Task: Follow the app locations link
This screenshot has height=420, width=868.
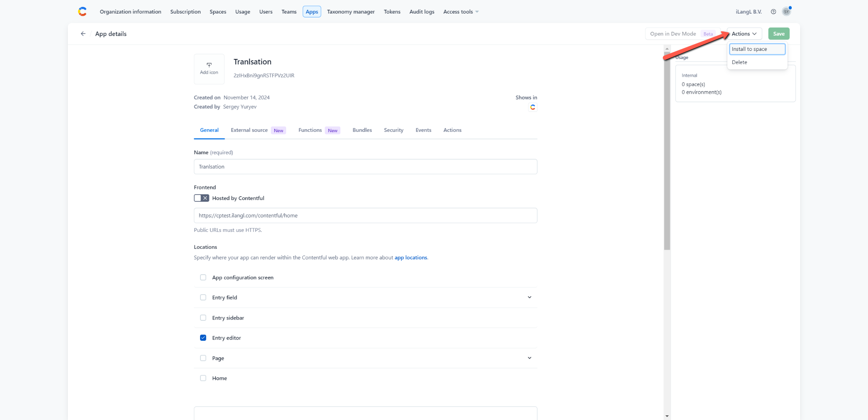Action: tap(411, 258)
